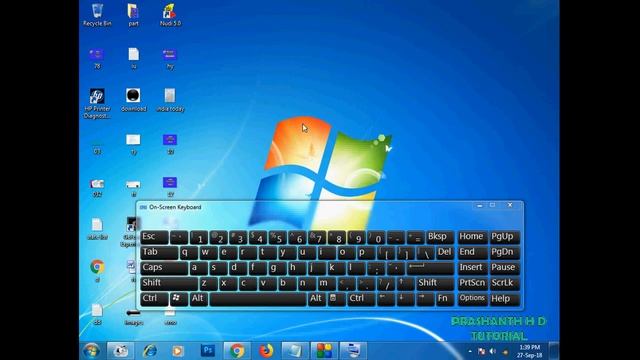Click the Options key
This screenshot has height=360, width=640.
(473, 299)
